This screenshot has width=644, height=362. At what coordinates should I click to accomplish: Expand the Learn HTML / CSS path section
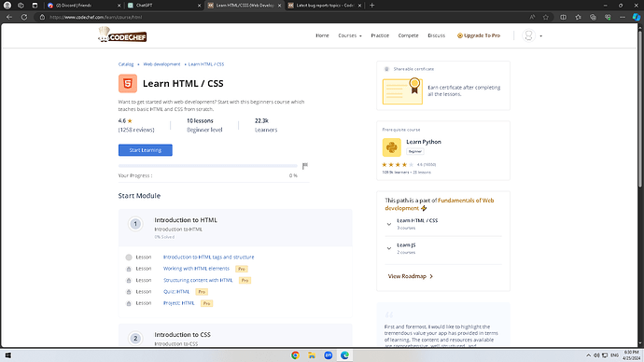coord(389,224)
